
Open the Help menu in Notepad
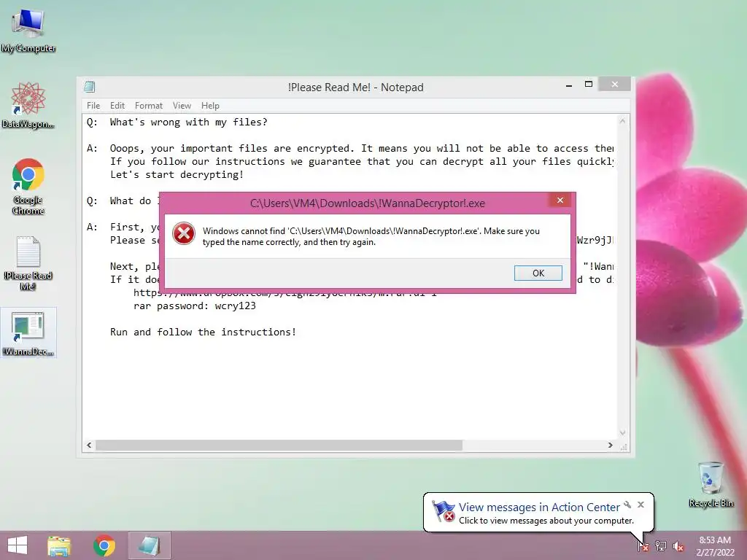tap(210, 106)
